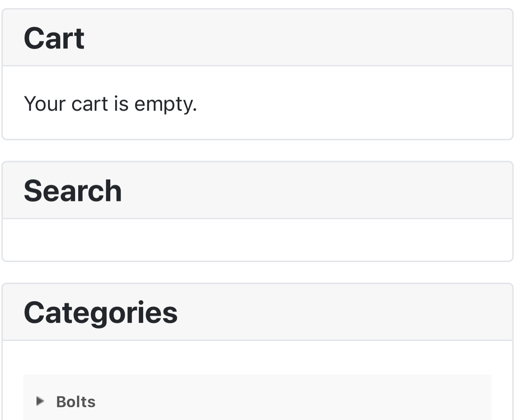Select the Bolts category label
This screenshot has height=420, width=515.
[76, 402]
